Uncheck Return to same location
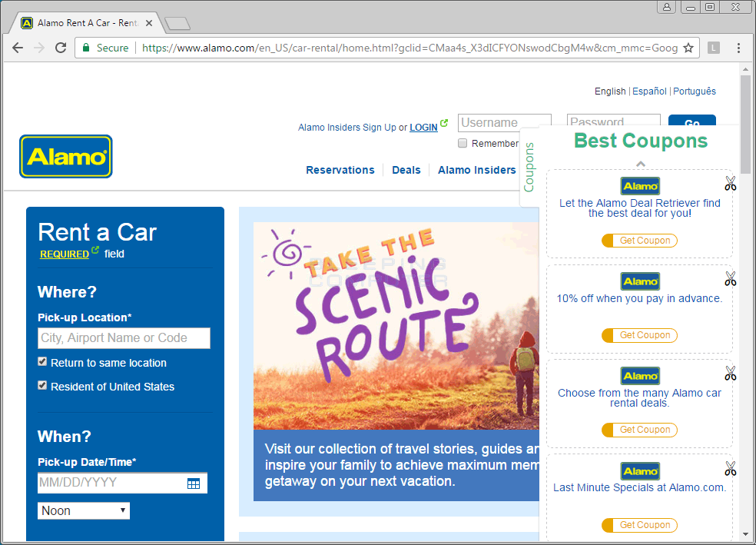The width and height of the screenshot is (756, 545). pos(42,362)
